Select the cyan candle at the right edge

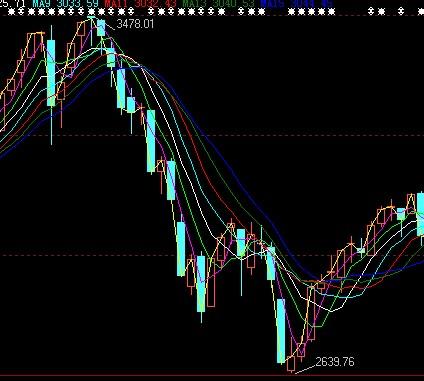click(x=420, y=215)
